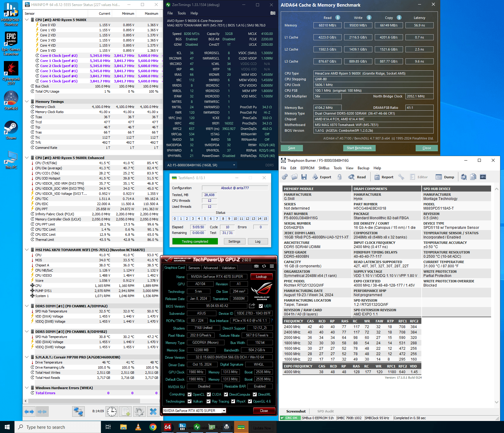504x433 pixels.
Task: Toggle OpenGL 4.6 checkbox in GPU-Z
Action: pos(250,401)
